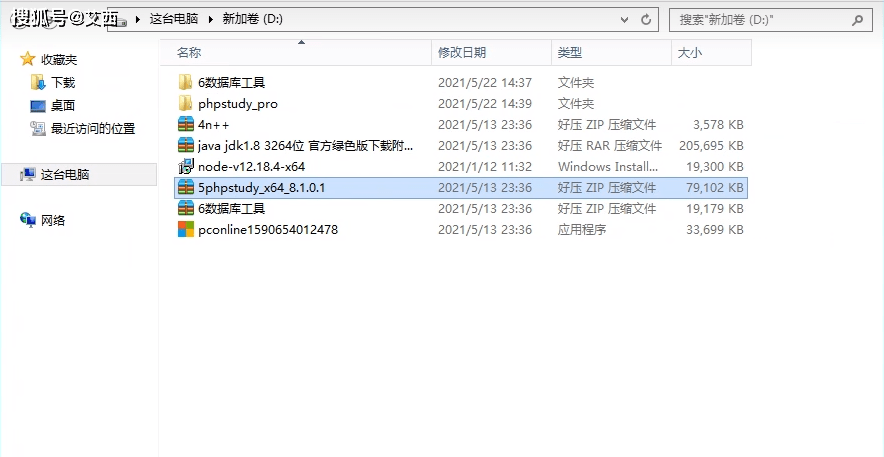Select the file name node-v12.18.4-x64
Viewport: 884px width, 457px height.
251,167
